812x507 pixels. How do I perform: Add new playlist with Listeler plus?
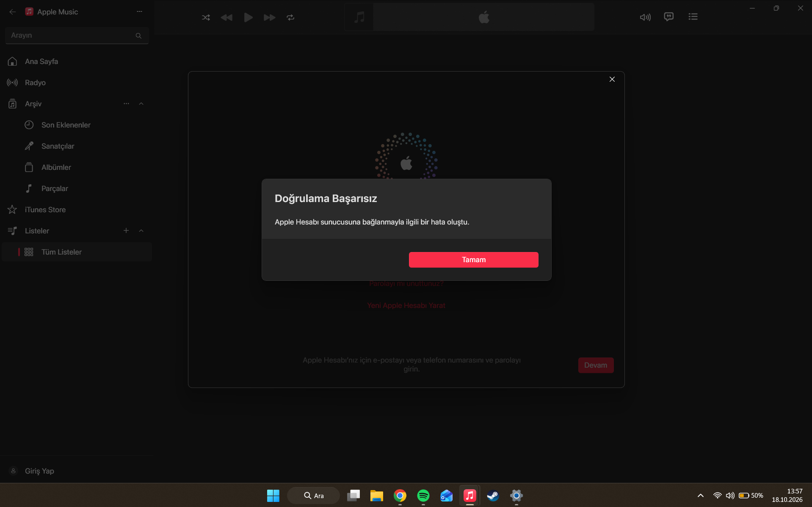pyautogui.click(x=126, y=230)
